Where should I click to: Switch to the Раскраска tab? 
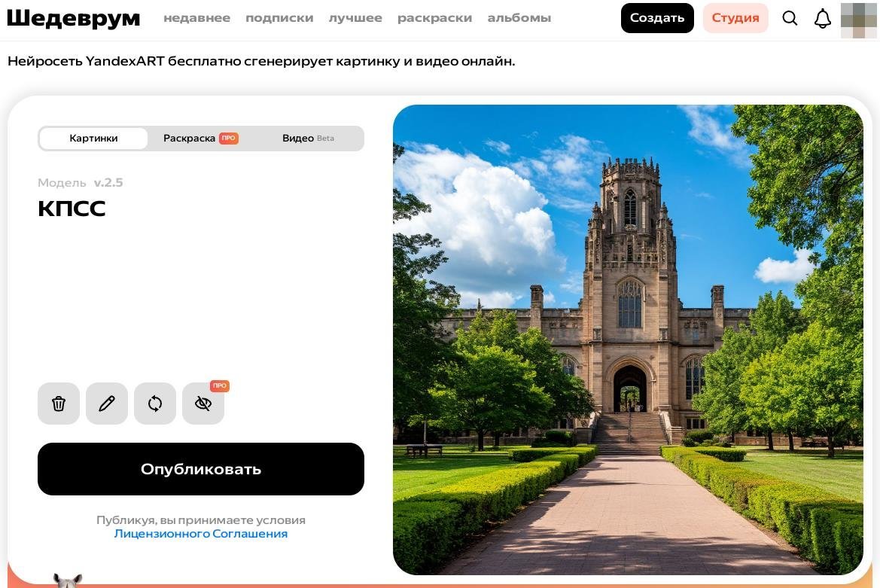click(x=200, y=138)
